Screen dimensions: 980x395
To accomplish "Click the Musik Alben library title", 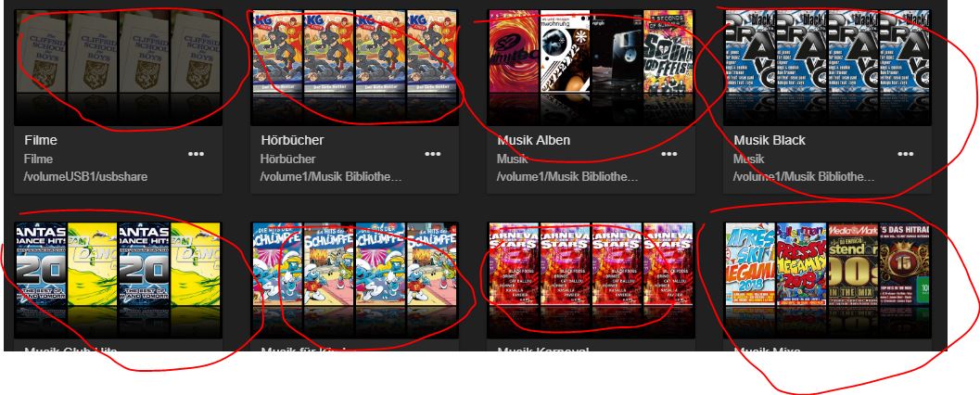I will point(534,140).
